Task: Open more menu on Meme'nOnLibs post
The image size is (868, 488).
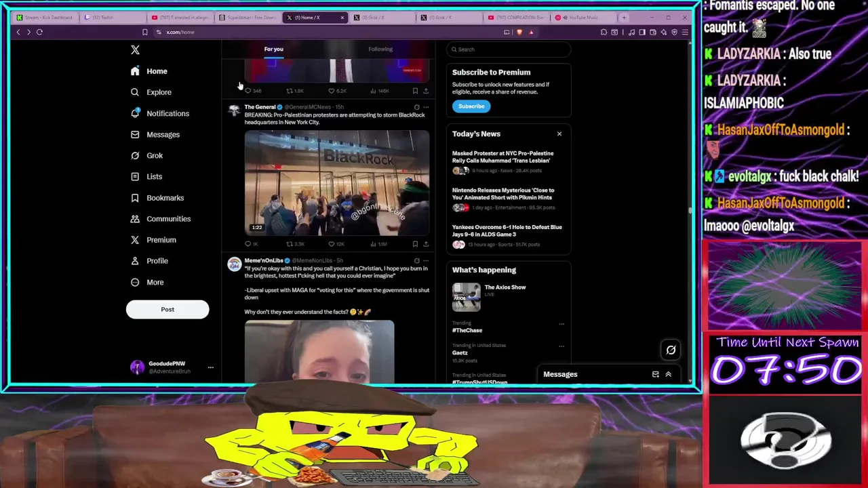Action: click(426, 260)
